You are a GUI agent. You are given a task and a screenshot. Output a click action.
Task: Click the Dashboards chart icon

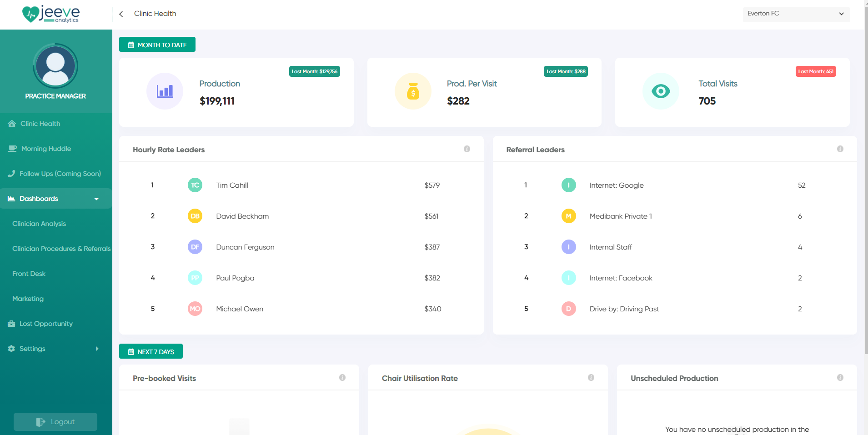point(11,199)
